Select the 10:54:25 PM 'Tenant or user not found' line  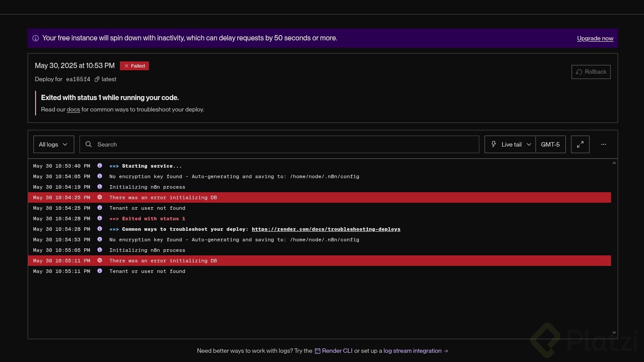tap(319, 208)
